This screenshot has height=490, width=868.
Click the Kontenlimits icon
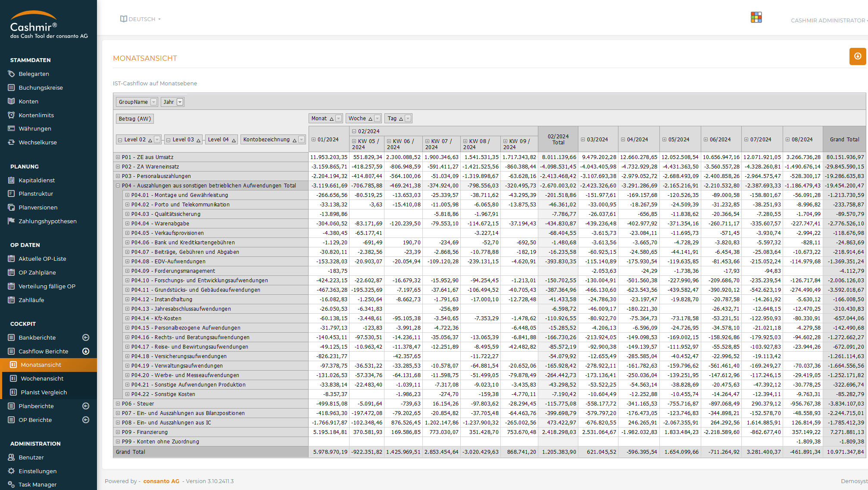11,115
